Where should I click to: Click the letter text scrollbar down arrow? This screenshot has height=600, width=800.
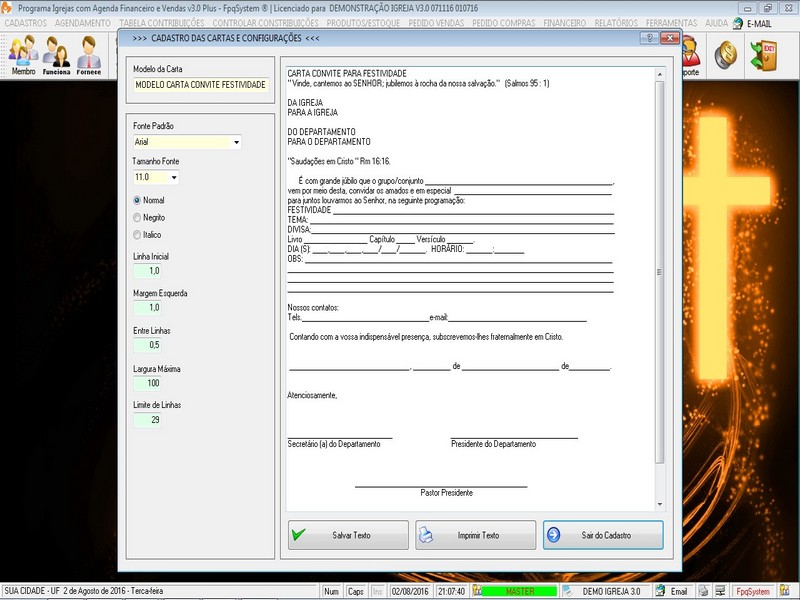[x=660, y=504]
